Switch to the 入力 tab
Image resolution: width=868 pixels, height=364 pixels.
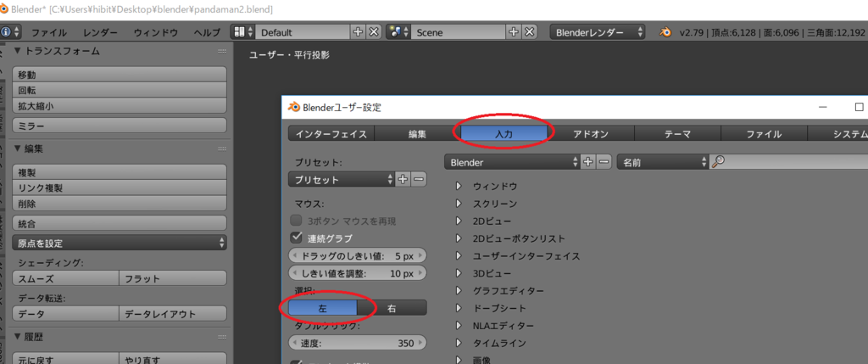pos(504,133)
